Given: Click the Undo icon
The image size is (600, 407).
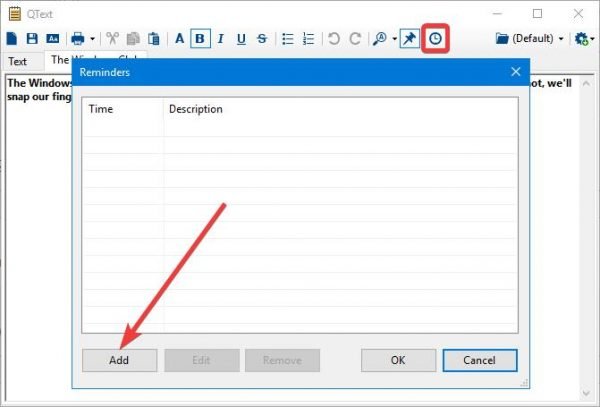Looking at the screenshot, I should (x=334, y=39).
